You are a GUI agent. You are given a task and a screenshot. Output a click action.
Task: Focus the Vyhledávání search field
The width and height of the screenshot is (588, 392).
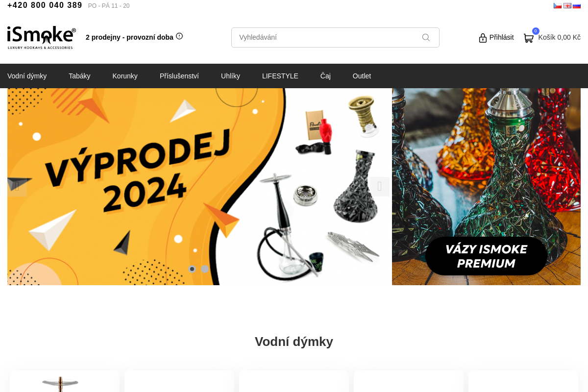tap(335, 37)
